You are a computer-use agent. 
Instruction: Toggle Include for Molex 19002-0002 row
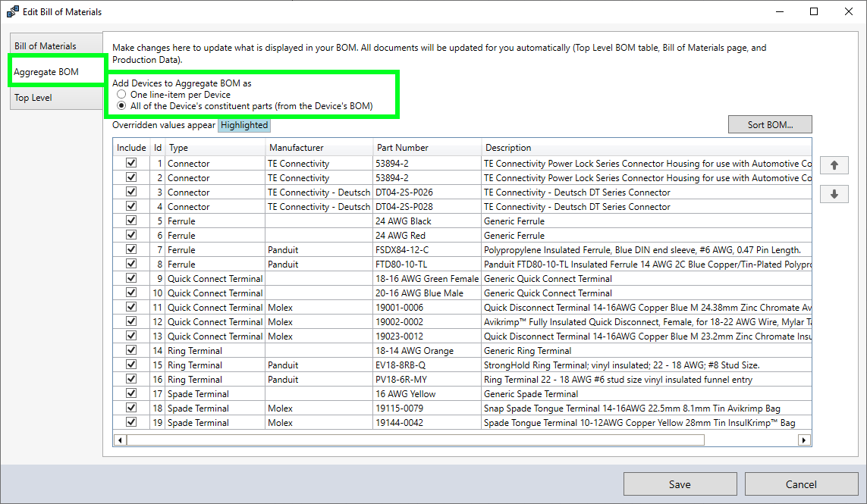131,321
